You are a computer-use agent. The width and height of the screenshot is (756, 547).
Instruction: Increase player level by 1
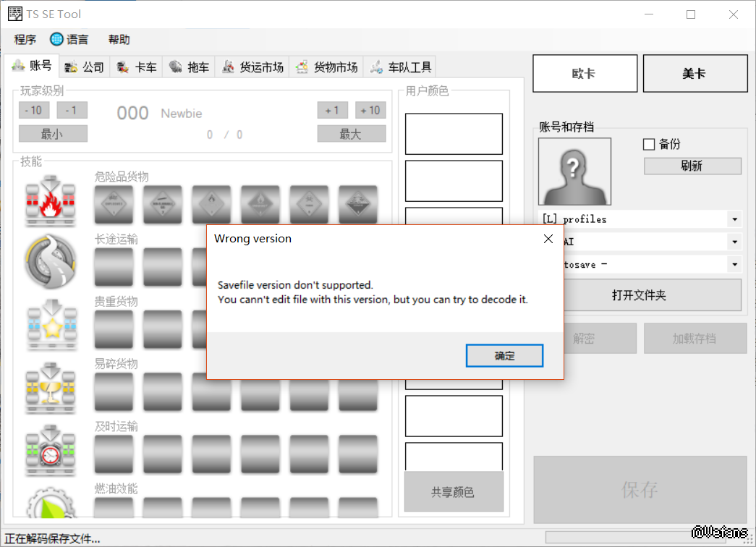[x=333, y=111]
